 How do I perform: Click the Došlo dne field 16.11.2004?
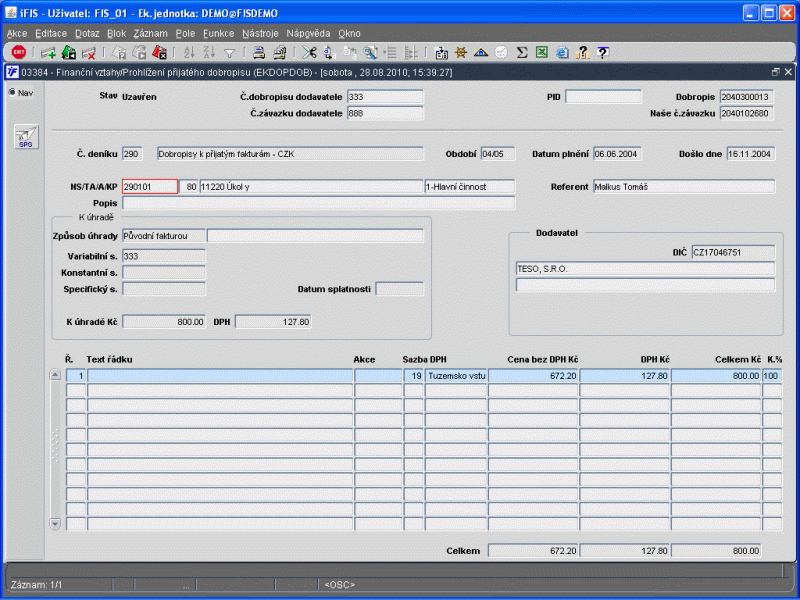(x=751, y=154)
